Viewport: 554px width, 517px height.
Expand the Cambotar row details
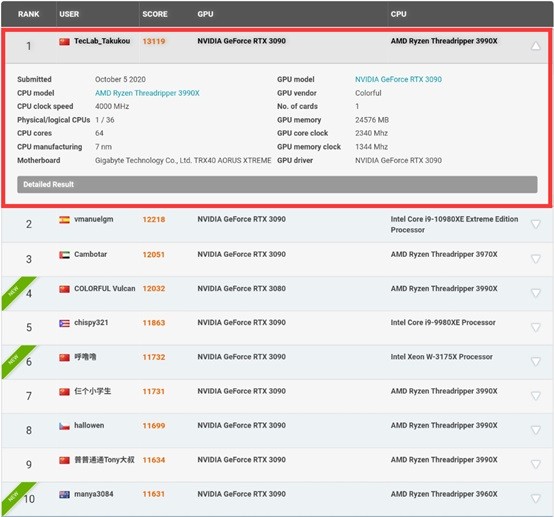[536, 259]
